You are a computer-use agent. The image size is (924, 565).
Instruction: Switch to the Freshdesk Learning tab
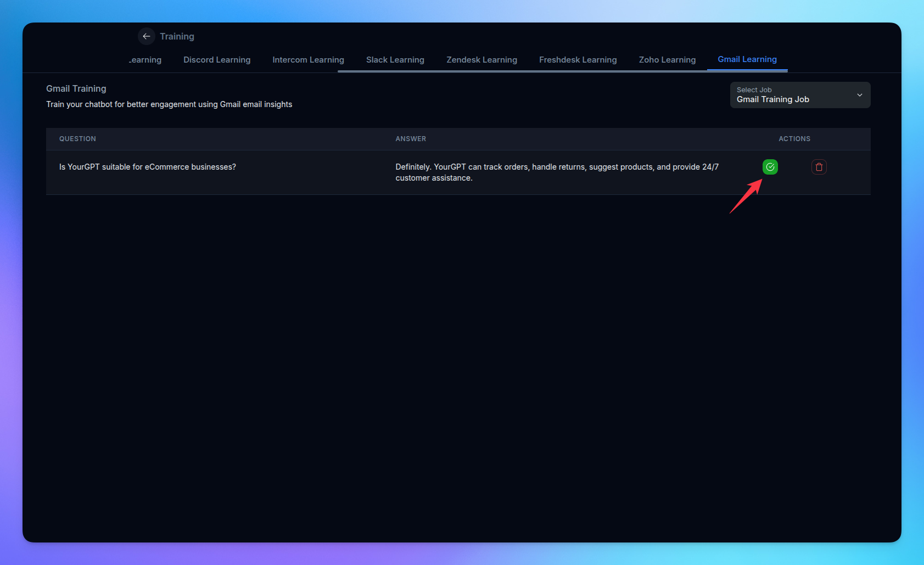578,60
